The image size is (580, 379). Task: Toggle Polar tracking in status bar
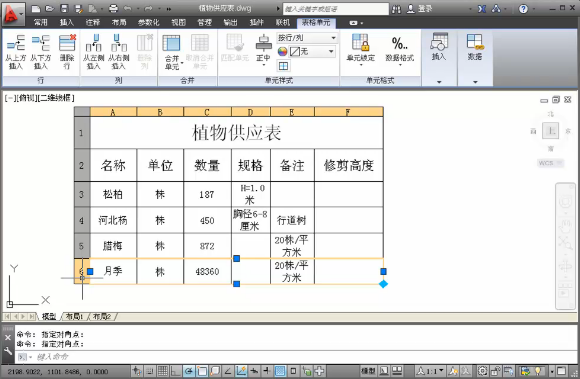(189, 371)
